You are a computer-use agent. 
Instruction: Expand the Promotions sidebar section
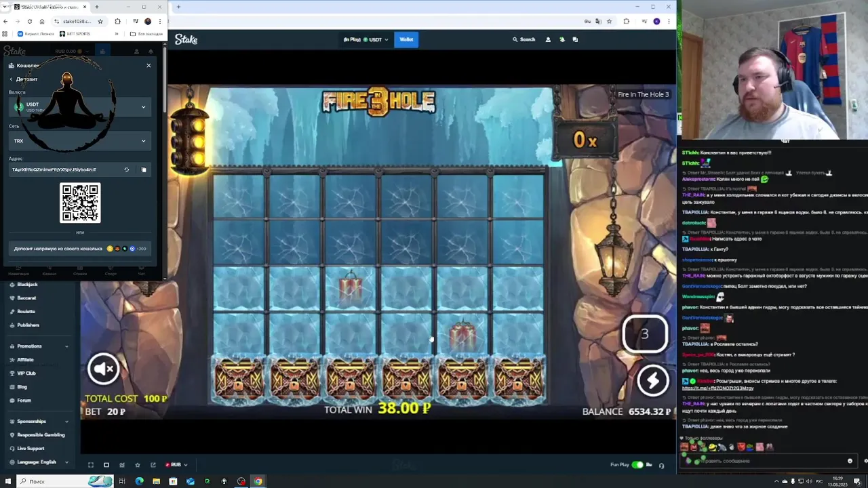click(39, 346)
